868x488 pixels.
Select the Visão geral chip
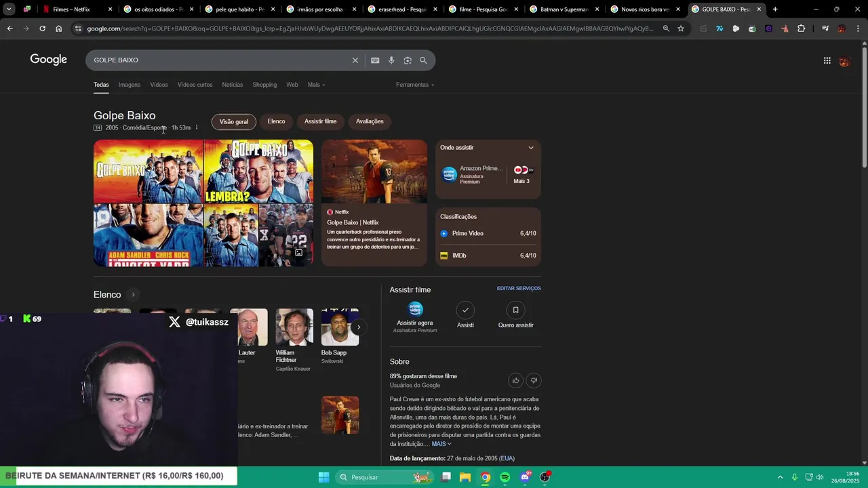234,121
